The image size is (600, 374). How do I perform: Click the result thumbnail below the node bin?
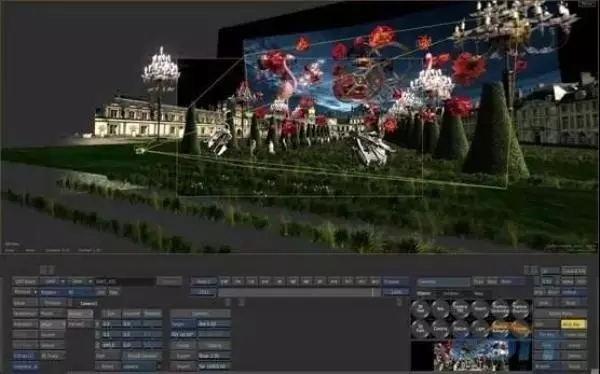471,356
